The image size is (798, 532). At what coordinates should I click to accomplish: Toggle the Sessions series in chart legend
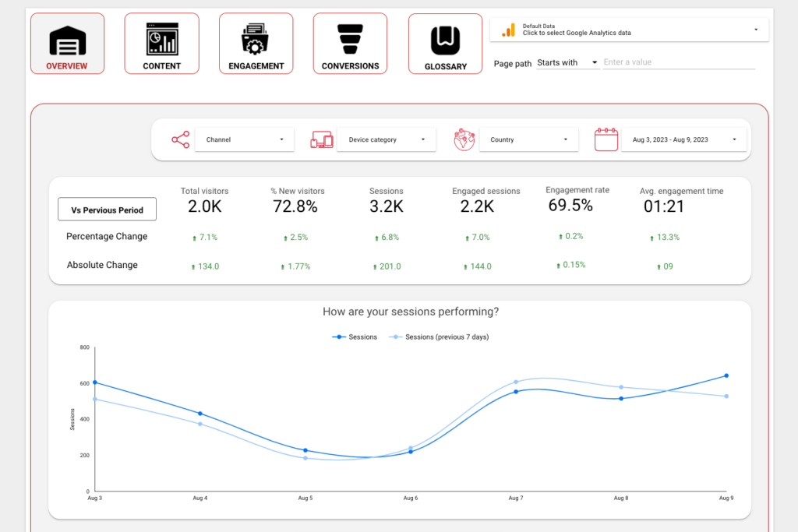pos(355,337)
